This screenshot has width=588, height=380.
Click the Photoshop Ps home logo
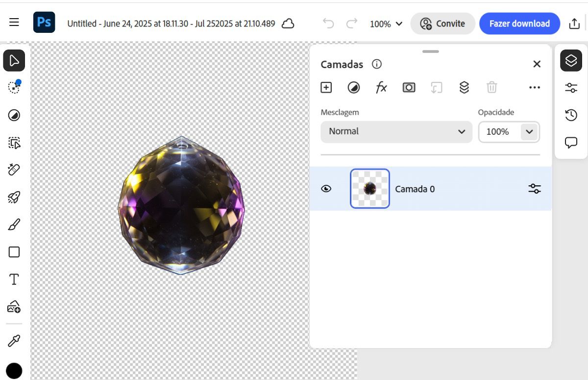[x=44, y=23]
